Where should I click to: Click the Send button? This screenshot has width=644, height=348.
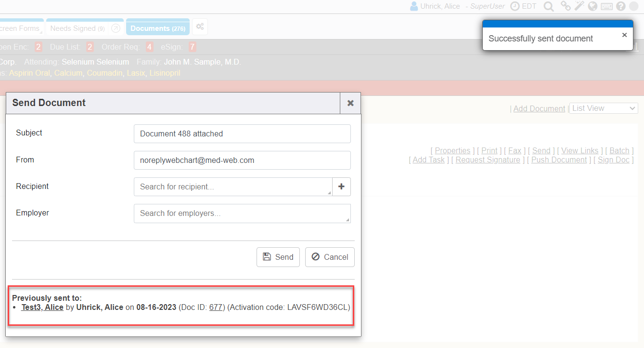point(278,257)
